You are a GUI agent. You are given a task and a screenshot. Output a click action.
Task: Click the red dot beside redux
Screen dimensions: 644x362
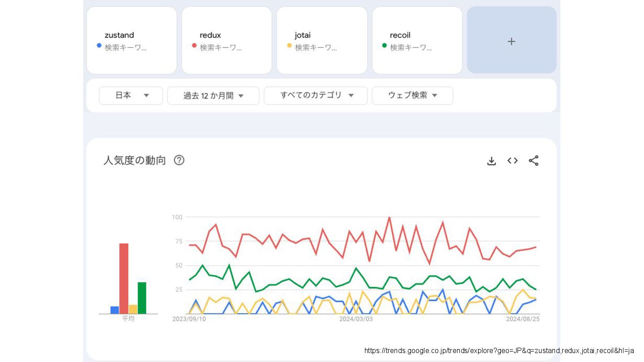(x=194, y=45)
